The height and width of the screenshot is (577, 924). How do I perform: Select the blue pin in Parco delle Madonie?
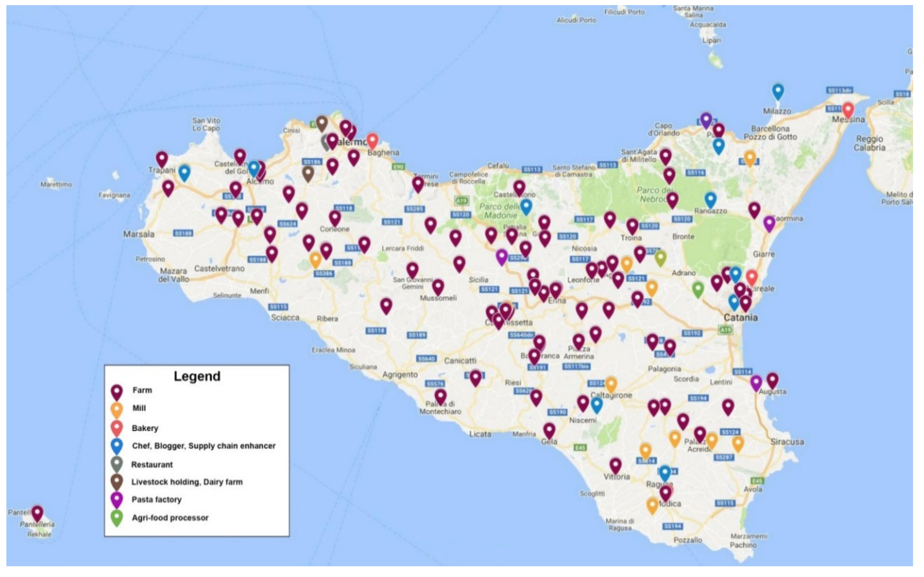click(x=526, y=206)
